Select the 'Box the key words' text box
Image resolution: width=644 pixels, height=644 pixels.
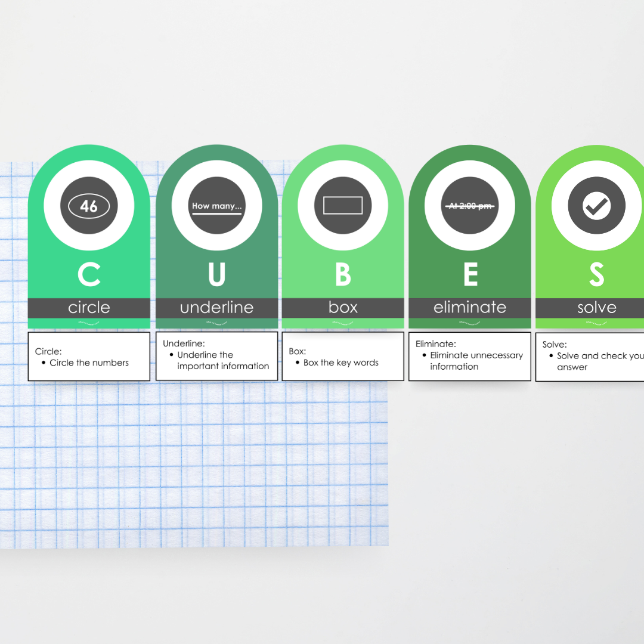[343, 357]
